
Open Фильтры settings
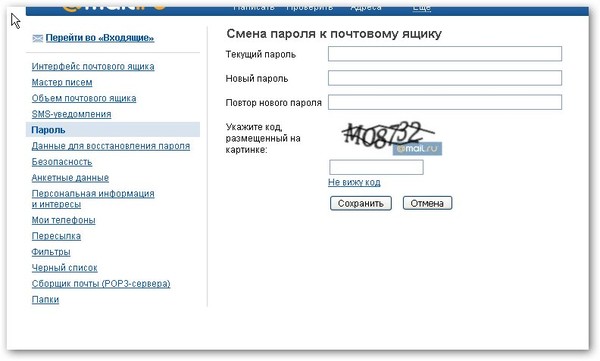(51, 252)
